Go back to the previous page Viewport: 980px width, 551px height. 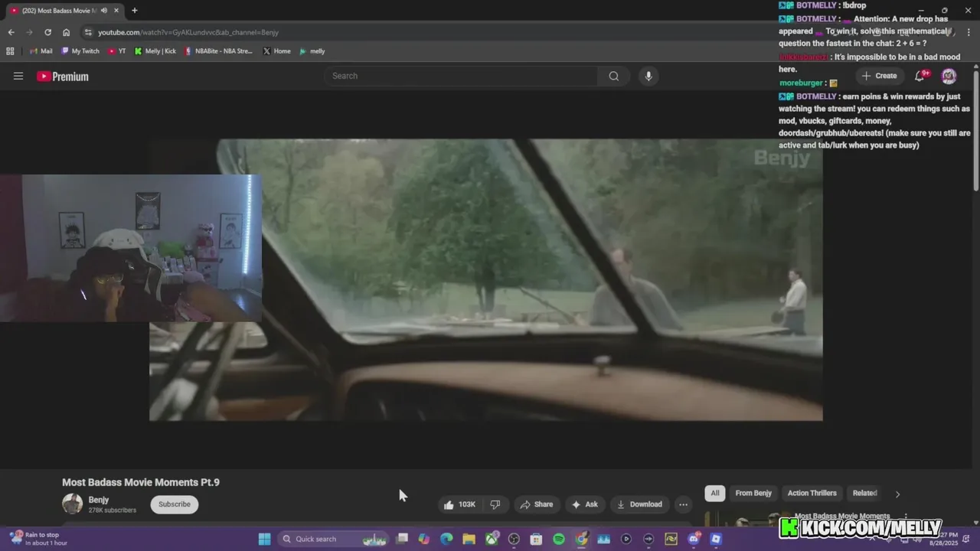pos(11,32)
